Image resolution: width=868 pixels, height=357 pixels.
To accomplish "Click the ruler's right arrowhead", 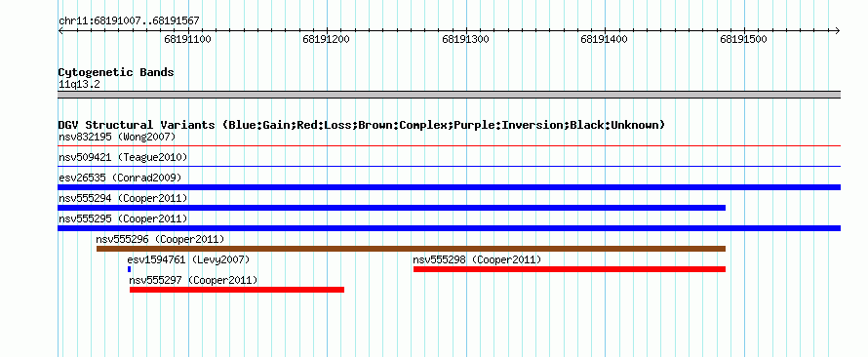I will pos(838,31).
